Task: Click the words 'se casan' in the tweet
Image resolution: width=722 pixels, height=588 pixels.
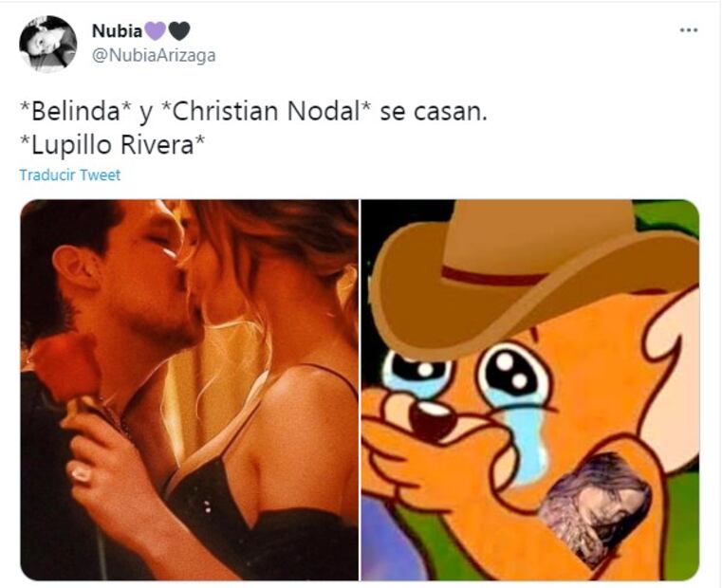Action: tap(433, 111)
